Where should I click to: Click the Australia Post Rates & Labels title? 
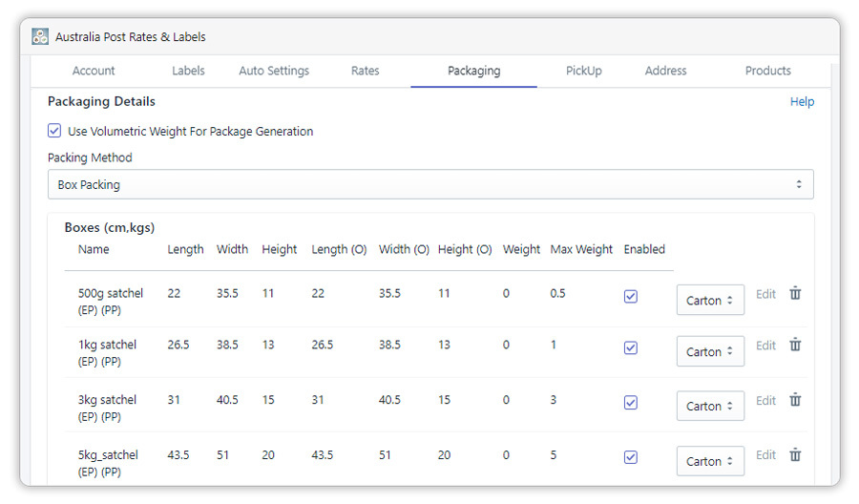pyautogui.click(x=131, y=36)
